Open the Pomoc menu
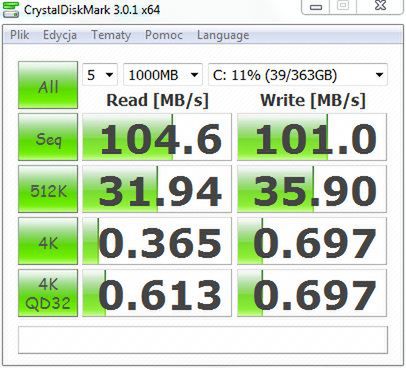Image resolution: width=406 pixels, height=368 pixels. coord(164,35)
